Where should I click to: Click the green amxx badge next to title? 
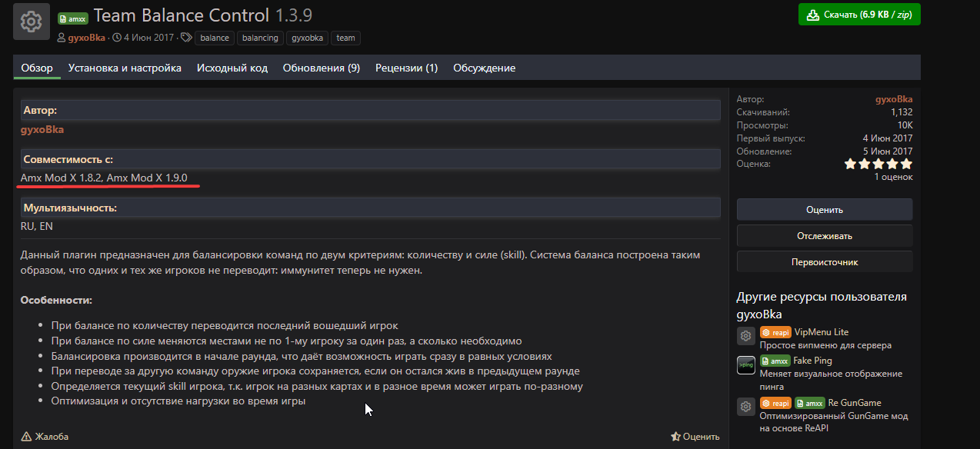(73, 18)
